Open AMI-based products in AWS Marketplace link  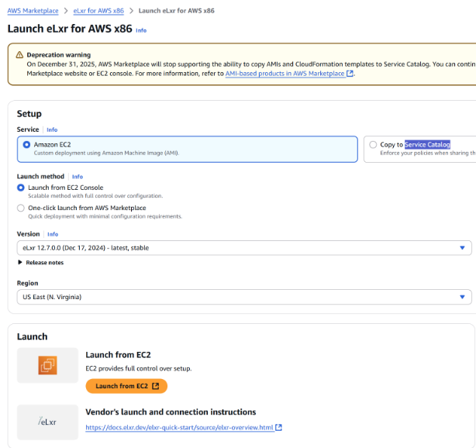click(x=279, y=74)
